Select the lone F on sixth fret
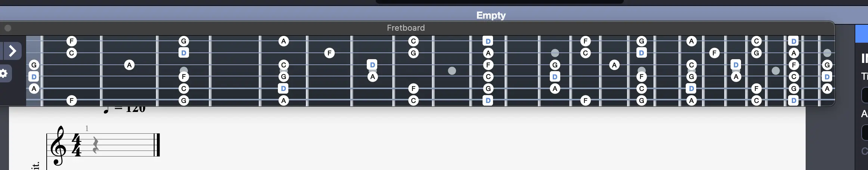Image resolution: width=868 pixels, height=170 pixels. tap(329, 53)
